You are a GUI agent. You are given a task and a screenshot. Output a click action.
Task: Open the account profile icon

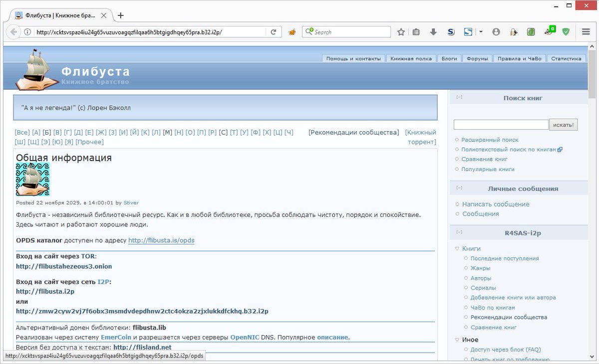(496, 31)
